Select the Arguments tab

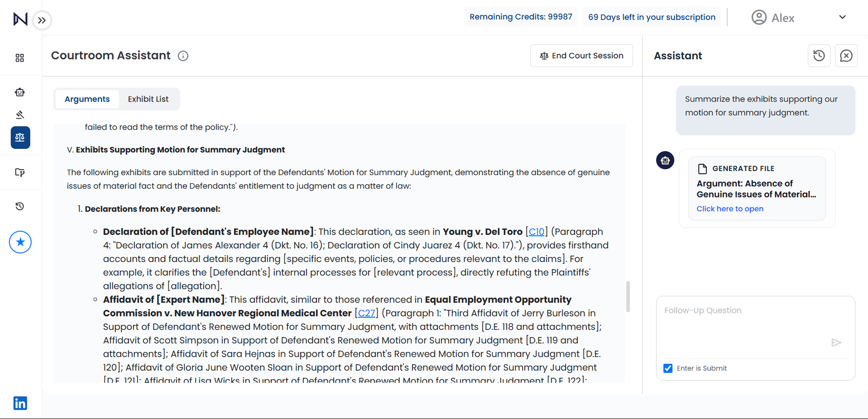[x=87, y=99]
